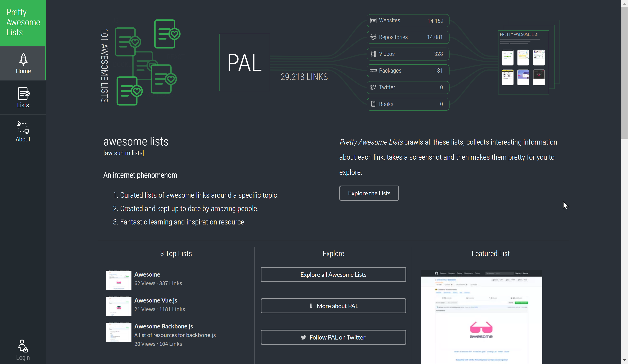Click the Home rocket icon in sidebar
The height and width of the screenshot is (364, 628).
coord(23,59)
